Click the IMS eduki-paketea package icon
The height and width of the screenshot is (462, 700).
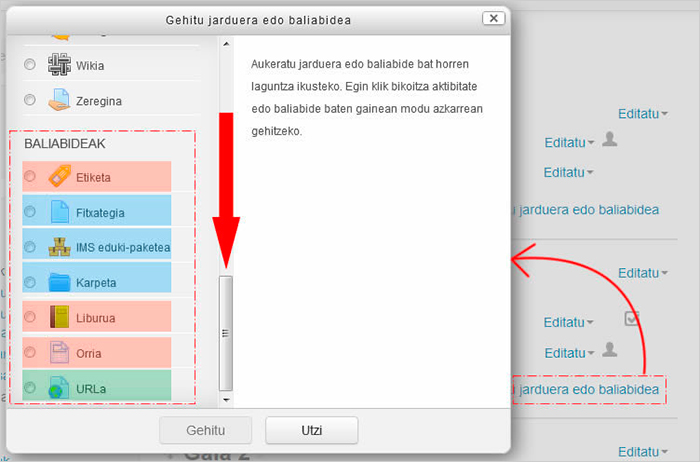(x=60, y=247)
